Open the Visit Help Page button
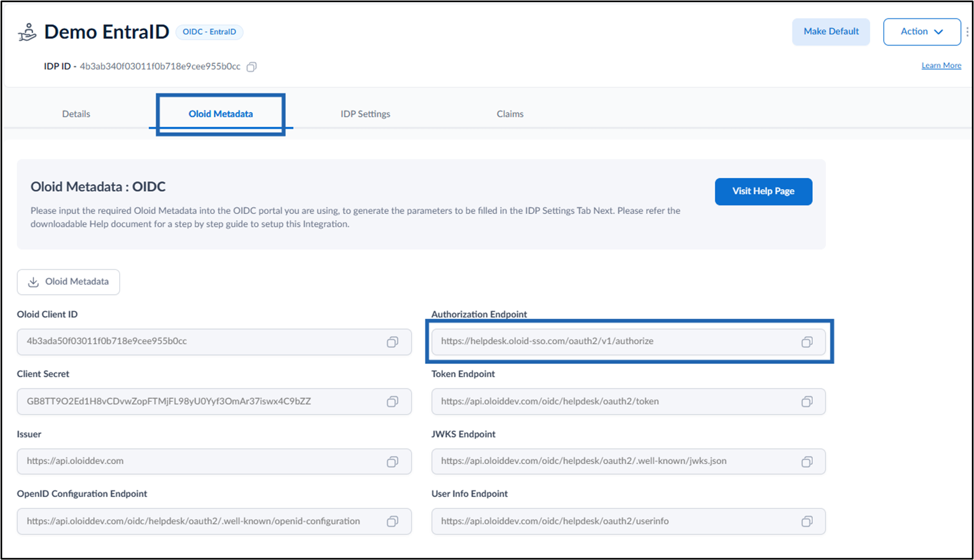Screen dimensions: 974x560 (x=763, y=191)
